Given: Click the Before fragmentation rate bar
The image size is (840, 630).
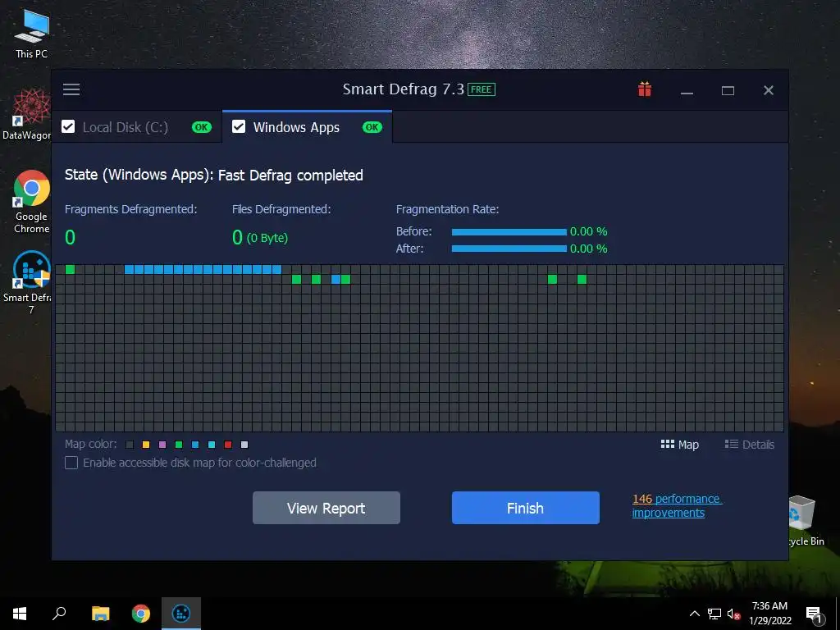Looking at the screenshot, I should click(x=509, y=232).
